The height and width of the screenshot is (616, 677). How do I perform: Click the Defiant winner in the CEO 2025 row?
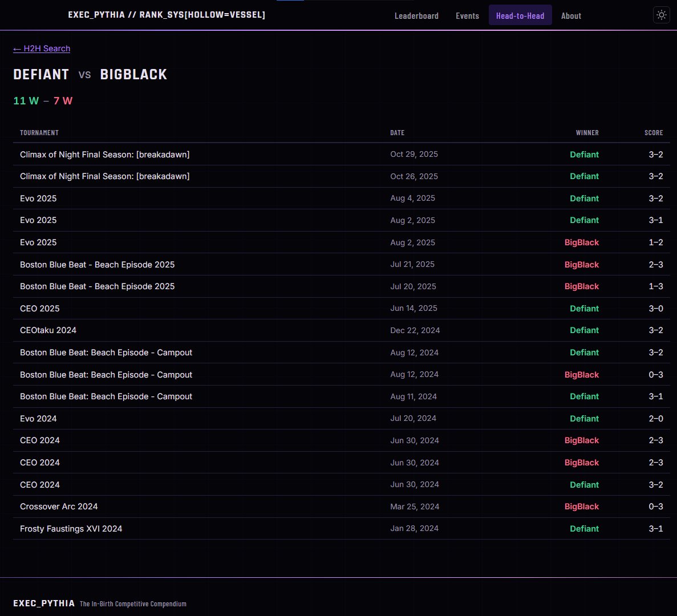(584, 308)
